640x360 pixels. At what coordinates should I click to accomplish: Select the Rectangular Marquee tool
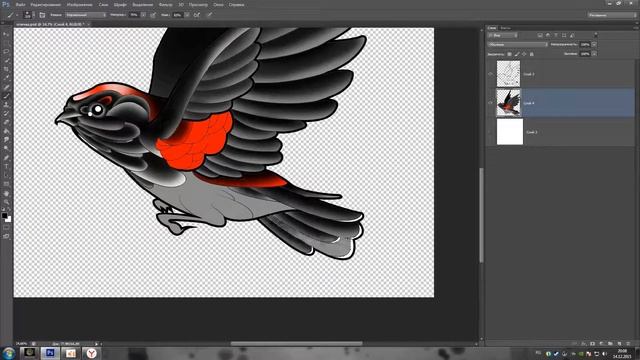coord(6,43)
